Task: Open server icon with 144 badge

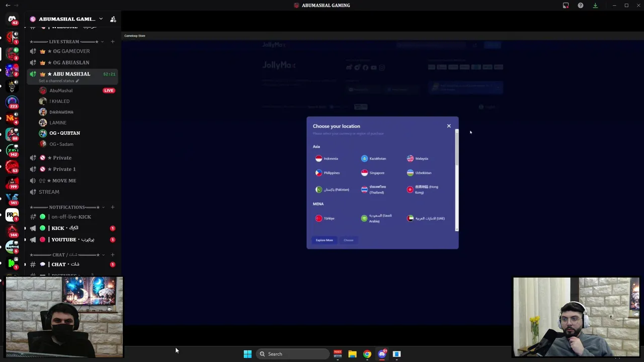Action: pos(12,231)
